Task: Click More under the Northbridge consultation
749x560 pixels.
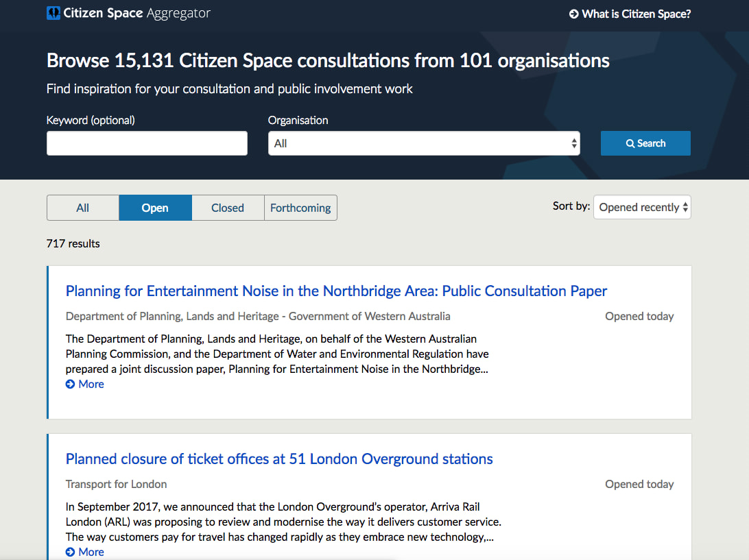Action: [x=85, y=385]
